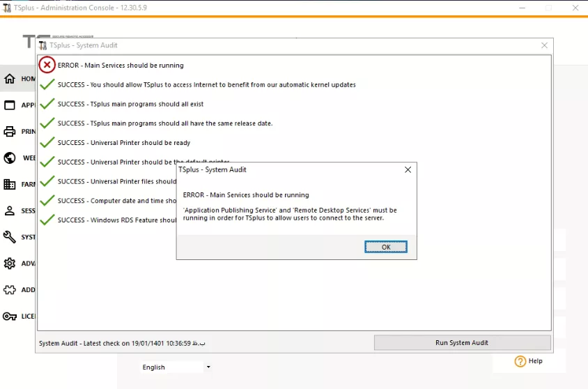This screenshot has width=588, height=389.
Task: Close the Administration Console window
Action: pos(575,8)
